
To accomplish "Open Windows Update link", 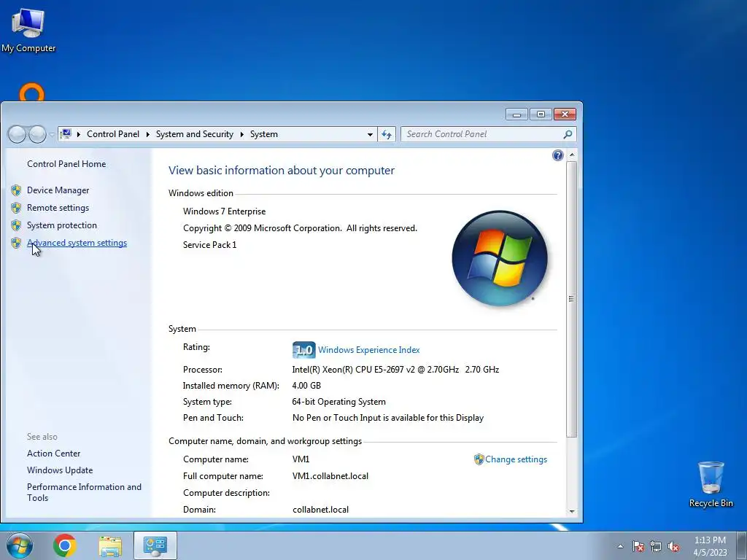I will tap(60, 470).
